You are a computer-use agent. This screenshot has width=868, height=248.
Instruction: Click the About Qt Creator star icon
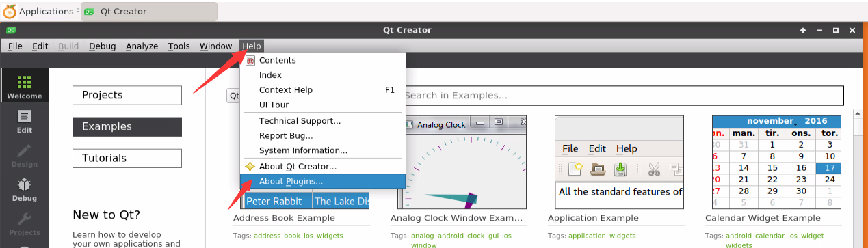(x=250, y=166)
